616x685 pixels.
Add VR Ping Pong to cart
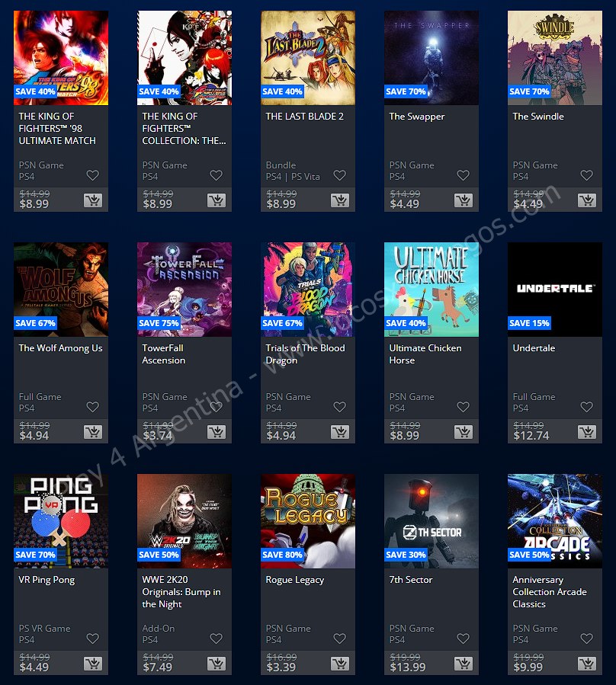(93, 664)
